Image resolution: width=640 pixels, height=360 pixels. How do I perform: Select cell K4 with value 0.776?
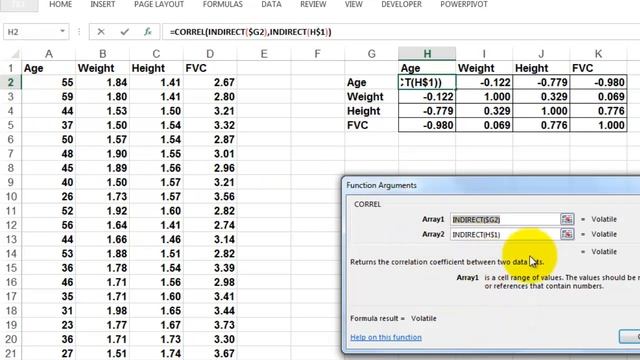[598, 111]
